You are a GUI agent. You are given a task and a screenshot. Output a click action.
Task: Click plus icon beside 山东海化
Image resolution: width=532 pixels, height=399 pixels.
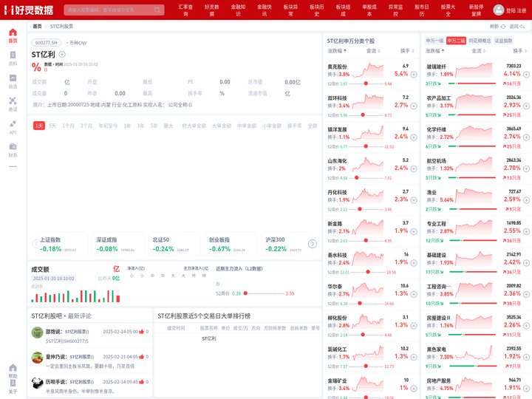414,168
